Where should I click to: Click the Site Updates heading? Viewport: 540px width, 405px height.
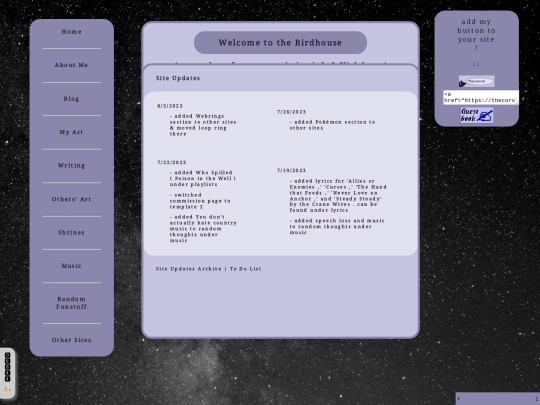click(x=178, y=78)
